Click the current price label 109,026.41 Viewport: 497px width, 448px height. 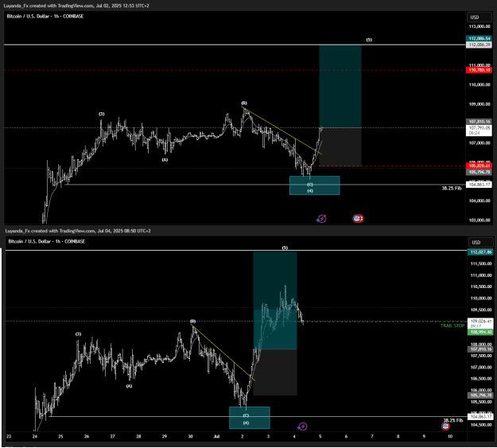pos(480,323)
